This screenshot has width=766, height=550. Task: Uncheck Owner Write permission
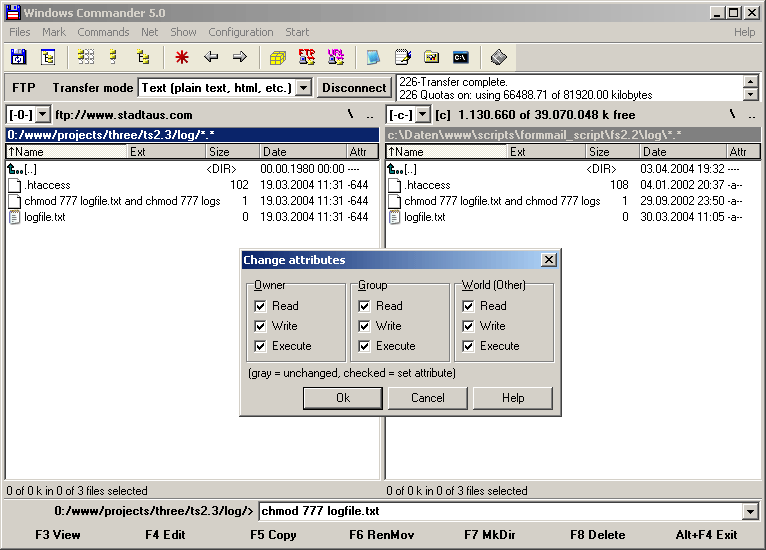click(260, 326)
